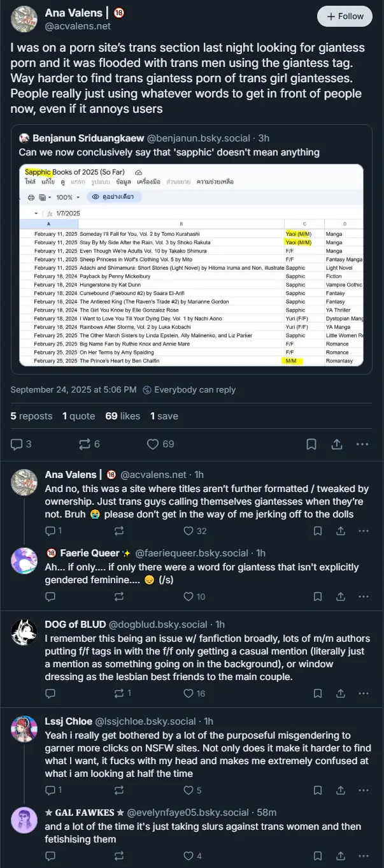Follow Ana Valens
Image resolution: width=384 pixels, height=868 pixels.
[345, 16]
